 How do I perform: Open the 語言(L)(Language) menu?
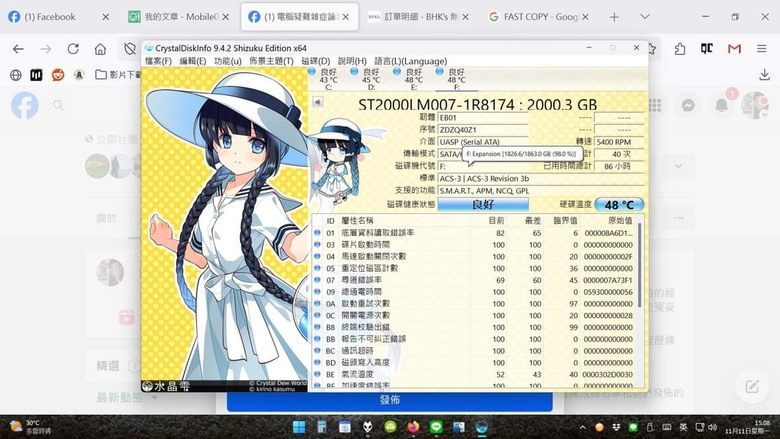click(410, 61)
